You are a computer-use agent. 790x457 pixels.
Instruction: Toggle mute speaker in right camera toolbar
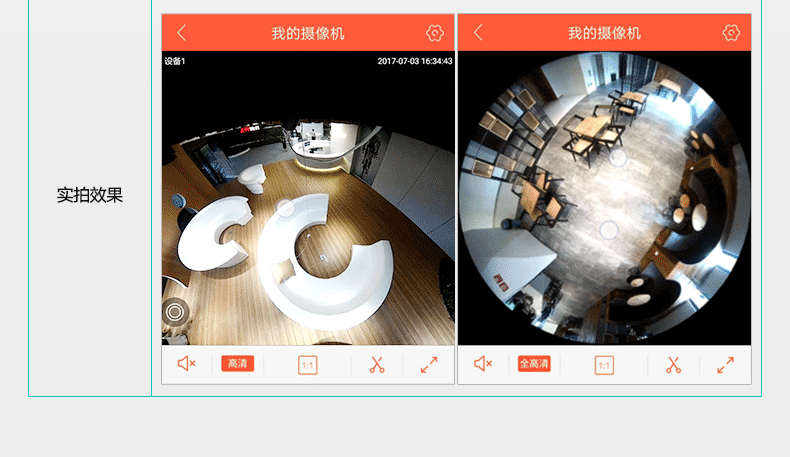(482, 364)
